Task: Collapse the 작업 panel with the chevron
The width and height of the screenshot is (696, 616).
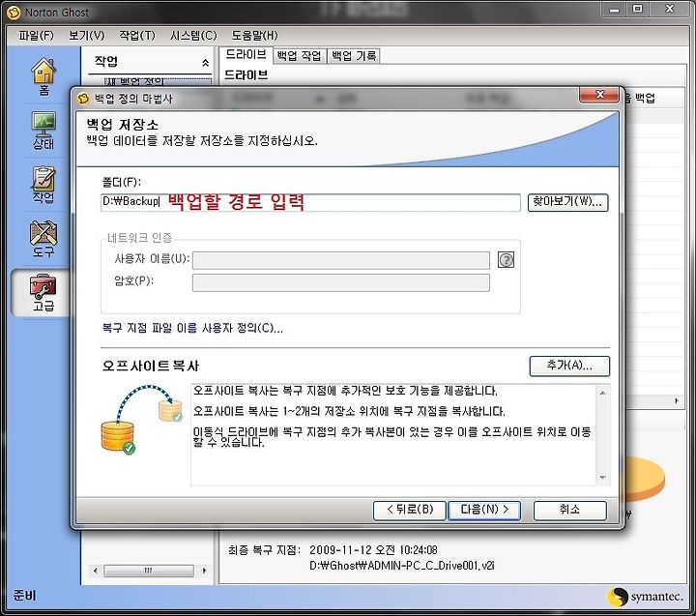Action: pyautogui.click(x=205, y=63)
